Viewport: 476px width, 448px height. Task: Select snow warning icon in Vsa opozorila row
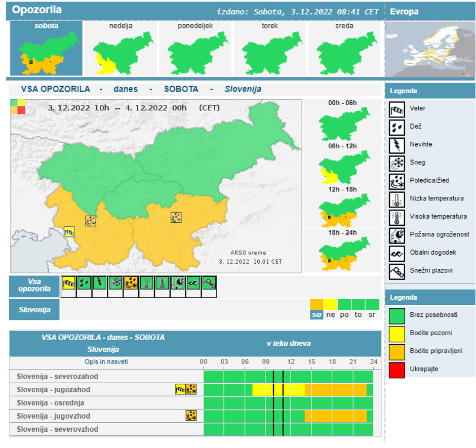click(115, 283)
